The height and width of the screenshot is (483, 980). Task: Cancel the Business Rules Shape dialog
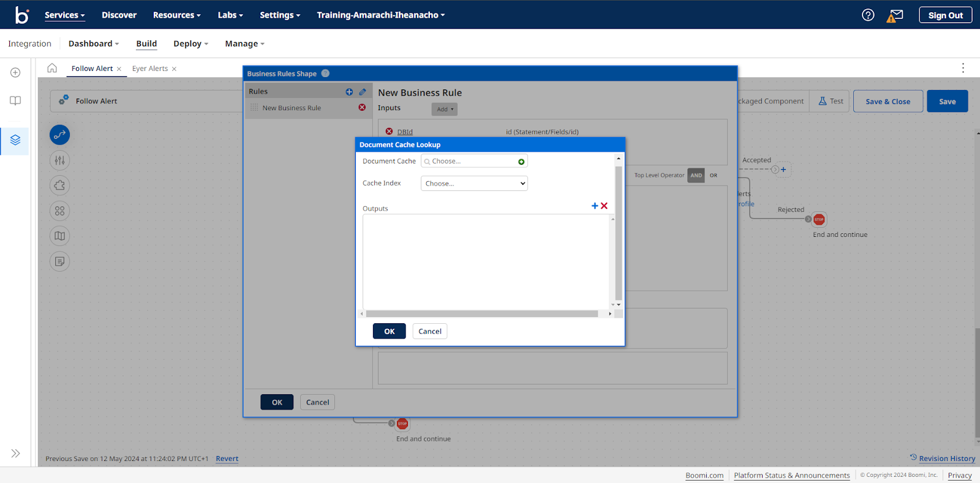tap(317, 402)
